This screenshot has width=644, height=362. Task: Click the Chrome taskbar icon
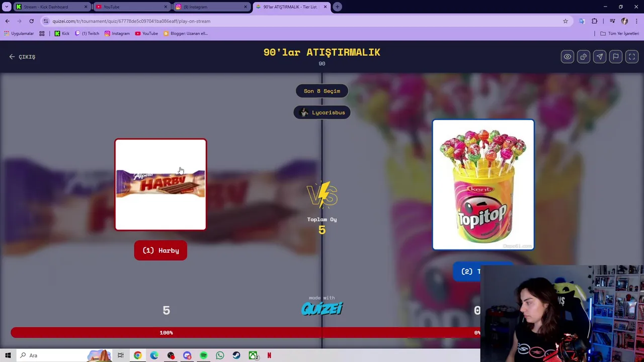click(137, 355)
